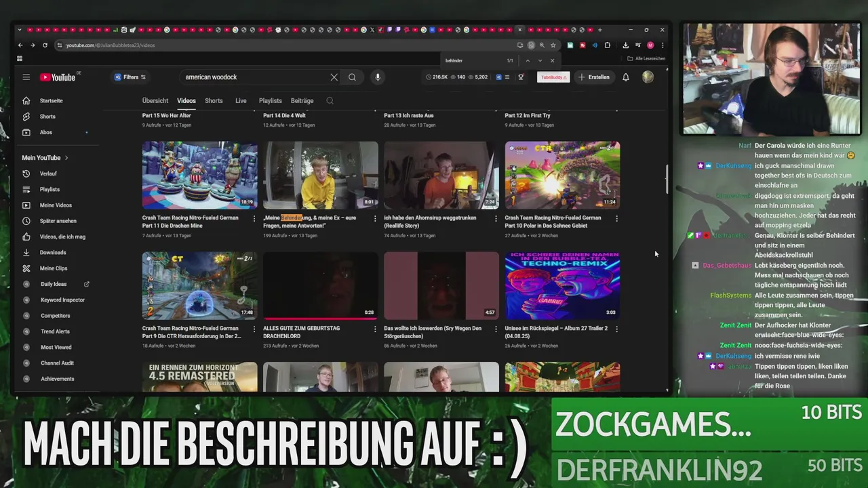Switch to the Übersicht tab
The height and width of the screenshot is (488, 868).
[155, 101]
